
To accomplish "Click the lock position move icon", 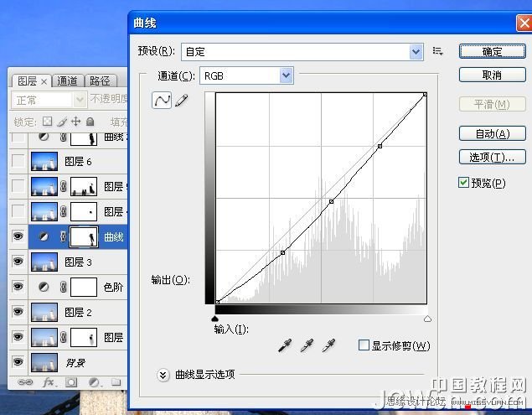I will coord(76,122).
